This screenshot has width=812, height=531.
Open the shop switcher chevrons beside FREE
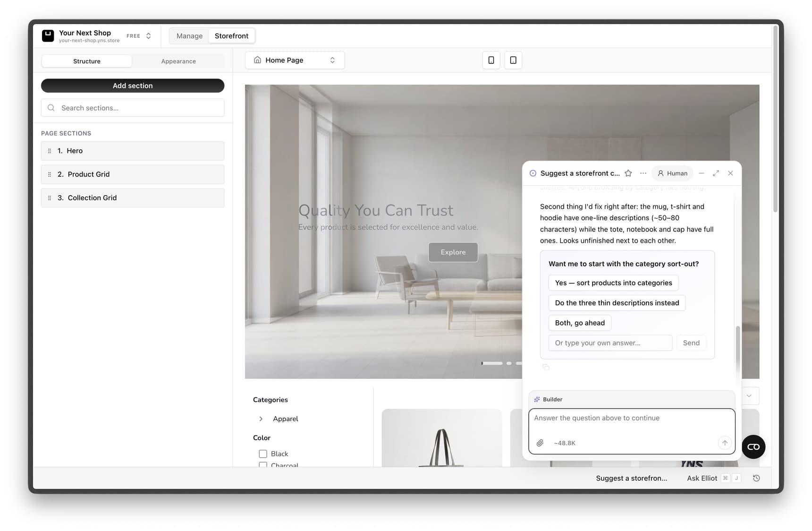tap(148, 36)
